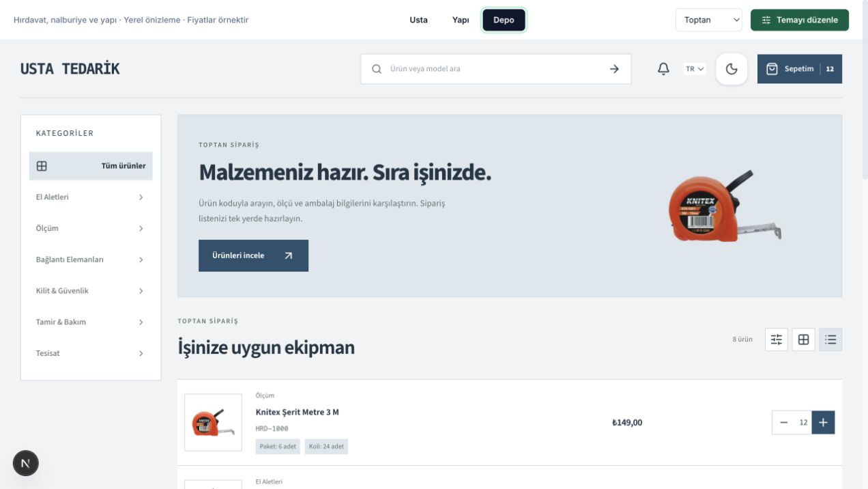This screenshot has height=489, width=868.
Task: Click Temayı düzenle button
Action: click(800, 20)
